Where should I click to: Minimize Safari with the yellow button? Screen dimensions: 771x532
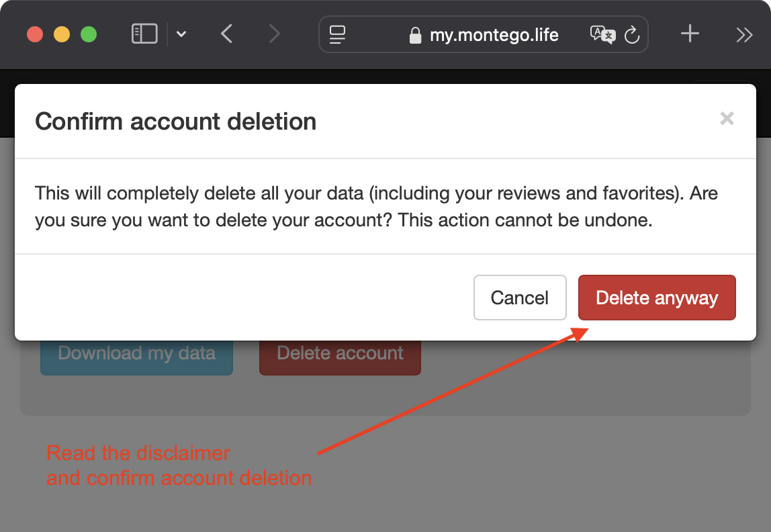coord(61,34)
